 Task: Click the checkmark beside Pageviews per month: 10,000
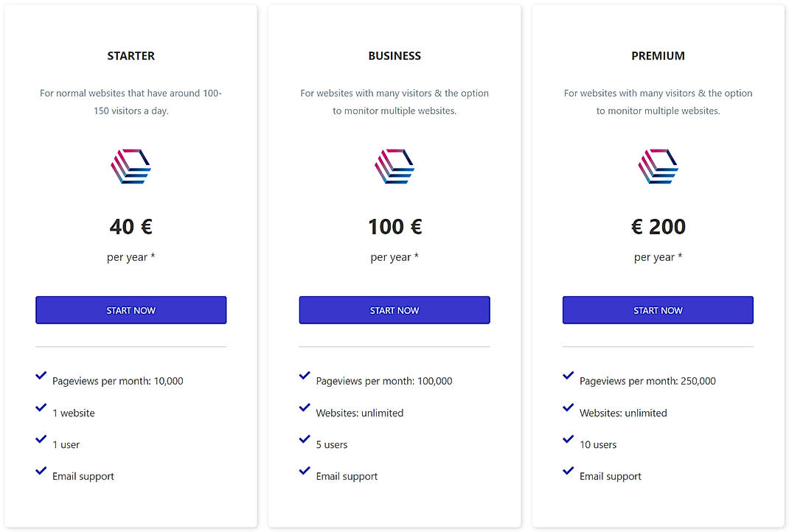point(41,376)
